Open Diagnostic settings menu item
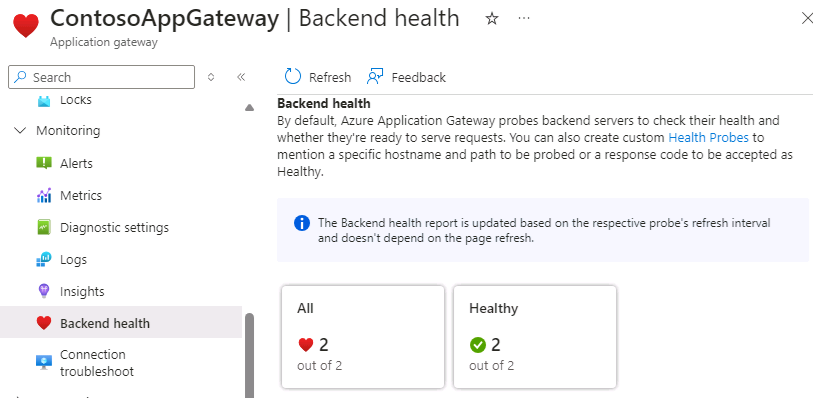This screenshot has width=813, height=398. tap(115, 228)
